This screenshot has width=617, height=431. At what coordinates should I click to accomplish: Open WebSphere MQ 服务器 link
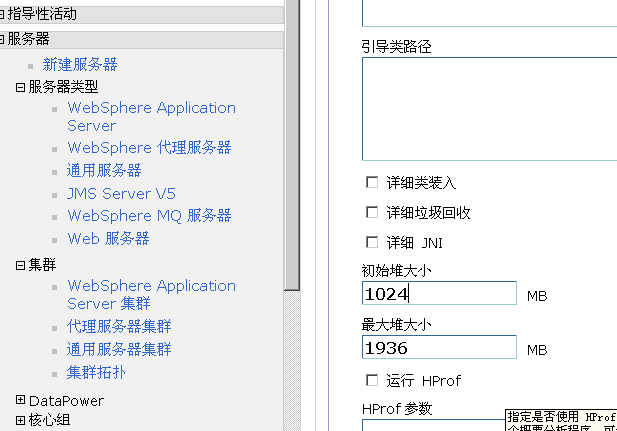149,215
